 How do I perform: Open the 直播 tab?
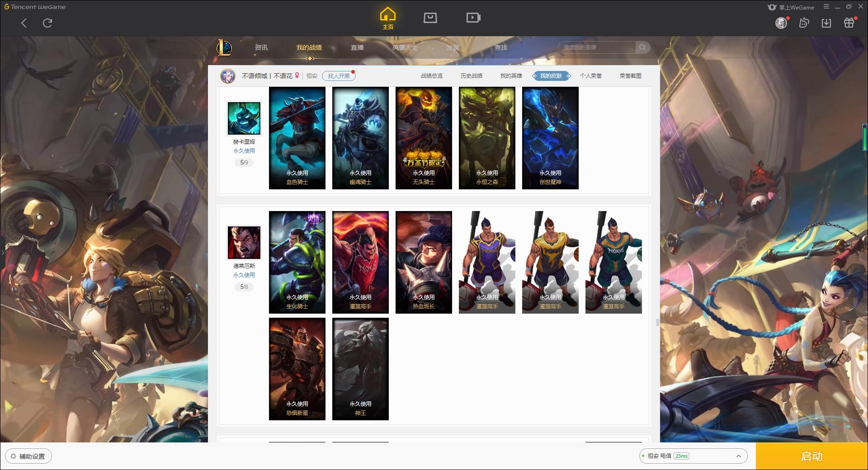[357, 47]
